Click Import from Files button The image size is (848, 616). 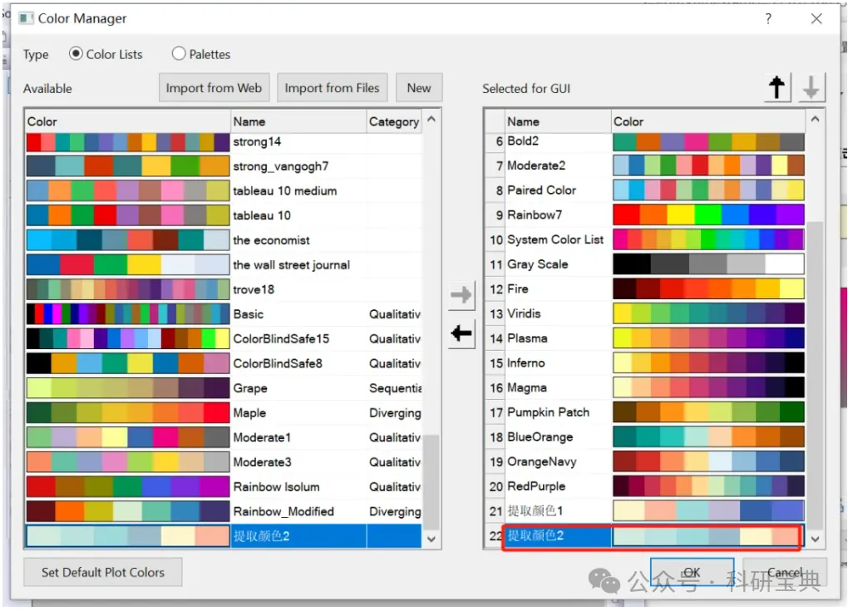332,87
